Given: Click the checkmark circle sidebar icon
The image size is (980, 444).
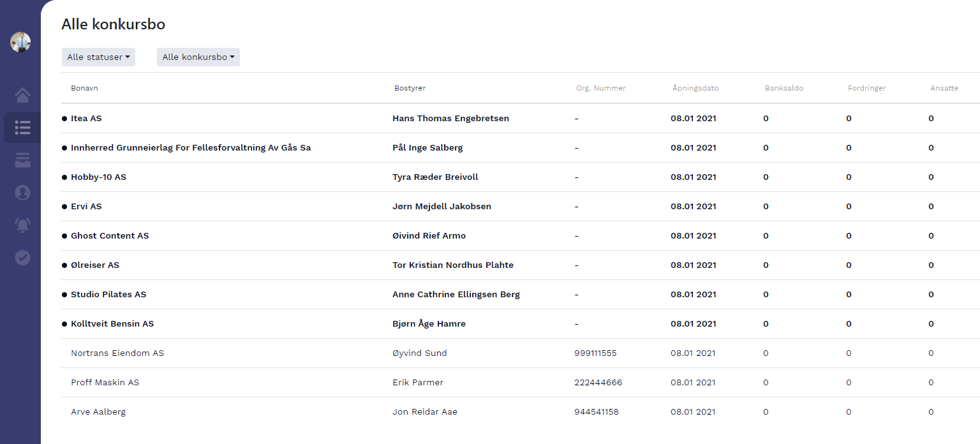Looking at the screenshot, I should pos(22,258).
